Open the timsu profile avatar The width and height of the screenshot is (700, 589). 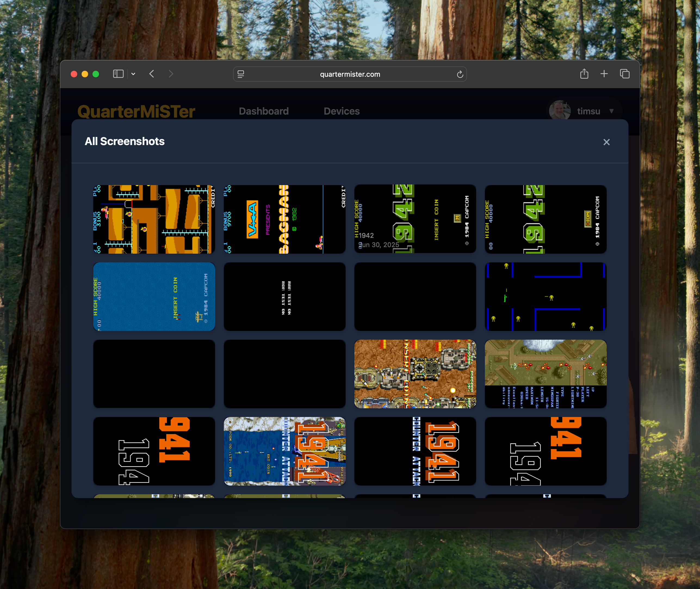click(x=559, y=110)
